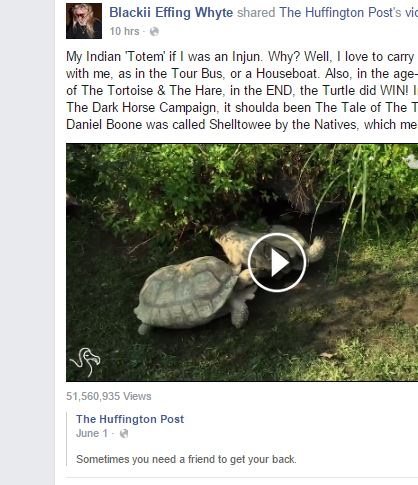
Task: Click the Daniel Boone line in post
Action: click(x=242, y=125)
